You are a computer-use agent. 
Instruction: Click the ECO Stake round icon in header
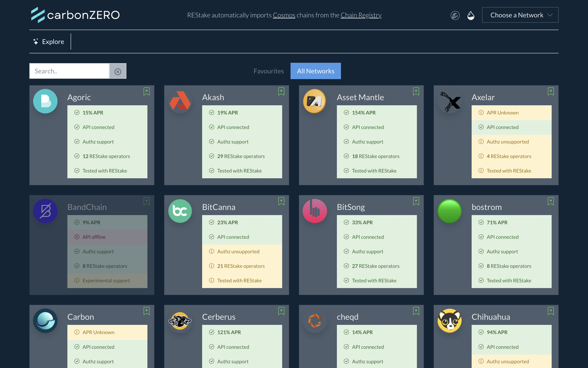point(455,15)
